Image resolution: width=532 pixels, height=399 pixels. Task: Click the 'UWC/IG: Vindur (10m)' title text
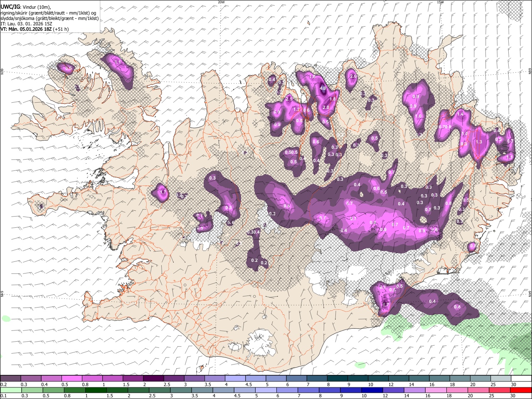(26, 7)
